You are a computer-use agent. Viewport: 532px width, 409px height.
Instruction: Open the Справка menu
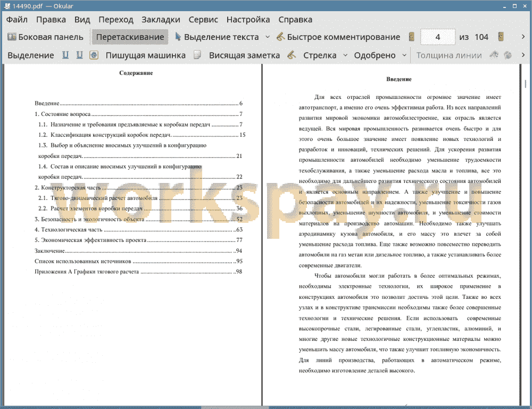tap(295, 19)
